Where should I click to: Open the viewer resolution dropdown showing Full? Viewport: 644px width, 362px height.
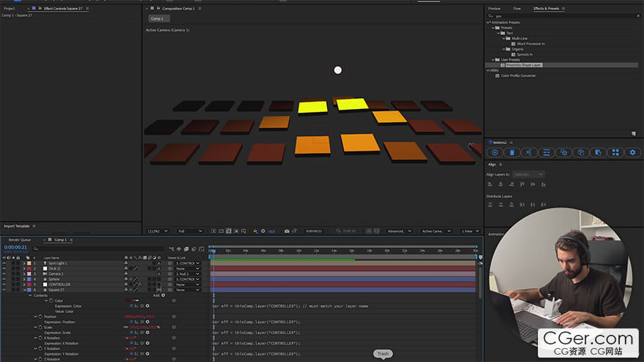190,231
